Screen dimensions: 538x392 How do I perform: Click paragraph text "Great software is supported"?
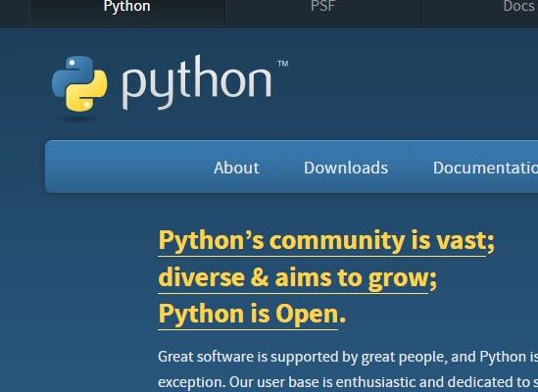[249, 357]
